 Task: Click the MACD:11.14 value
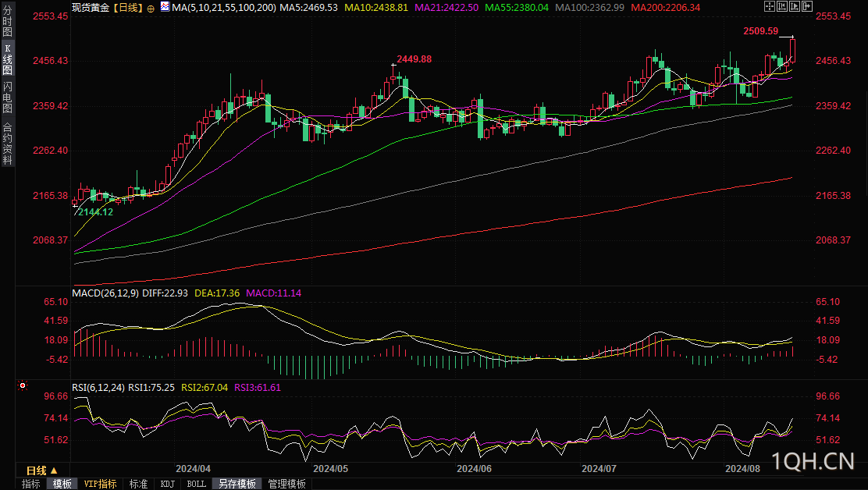(273, 293)
